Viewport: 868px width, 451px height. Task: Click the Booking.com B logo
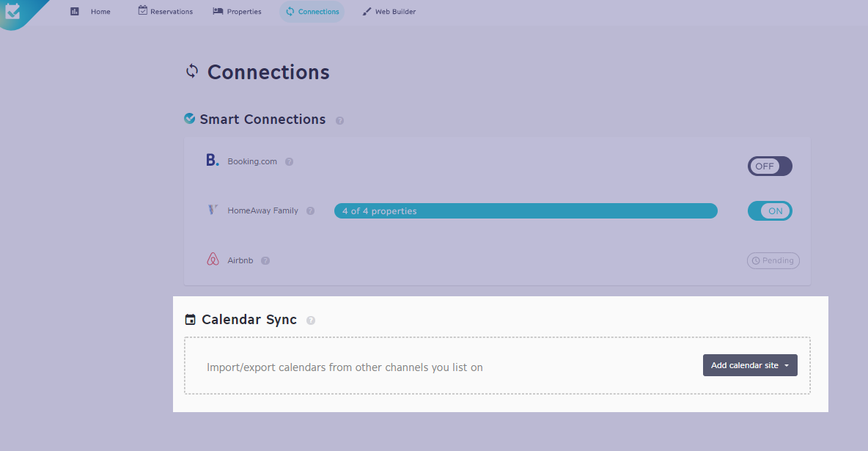[213, 160]
